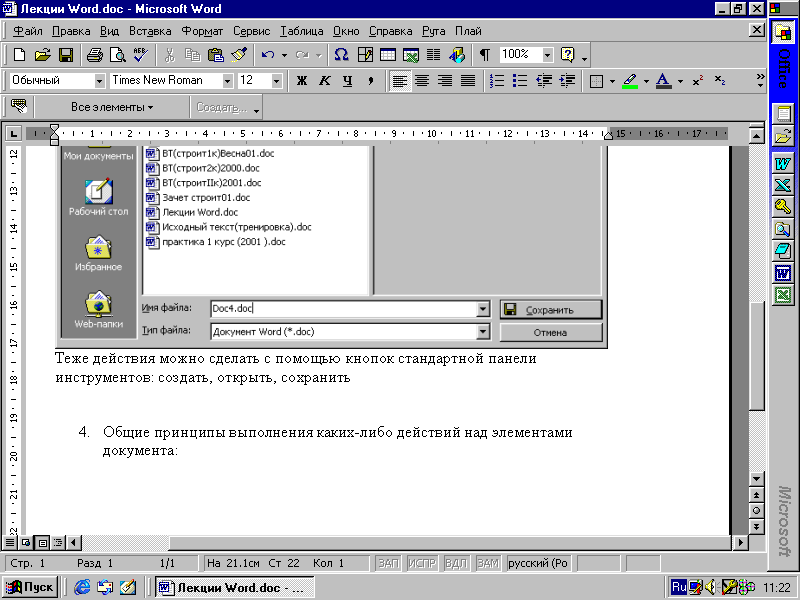Undo the last action
The image size is (800, 600).
click(268, 55)
